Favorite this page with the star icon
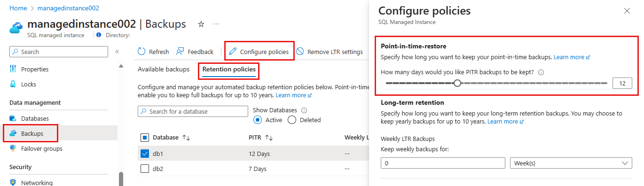The height and width of the screenshot is (186, 644). pos(201,24)
